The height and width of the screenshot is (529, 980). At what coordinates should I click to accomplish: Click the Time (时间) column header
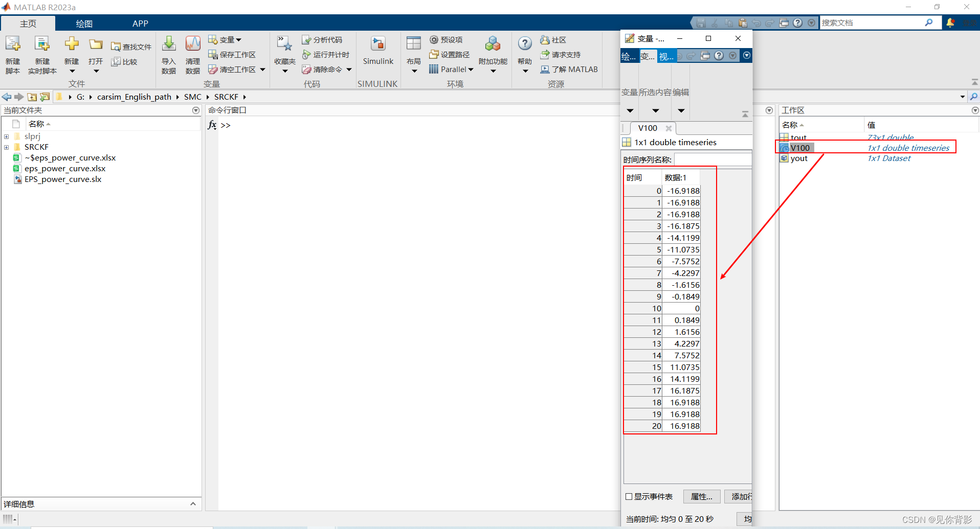pyautogui.click(x=642, y=177)
